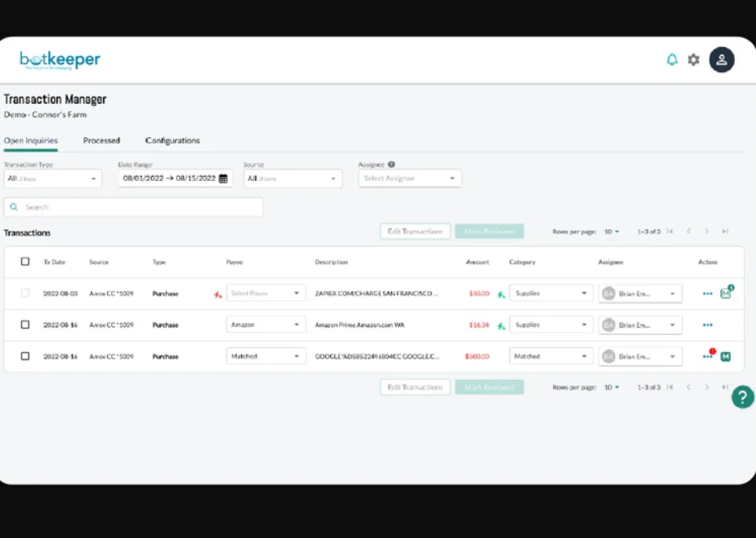The width and height of the screenshot is (756, 538).
Task: Sort by Tx Date column header
Action: click(x=54, y=262)
